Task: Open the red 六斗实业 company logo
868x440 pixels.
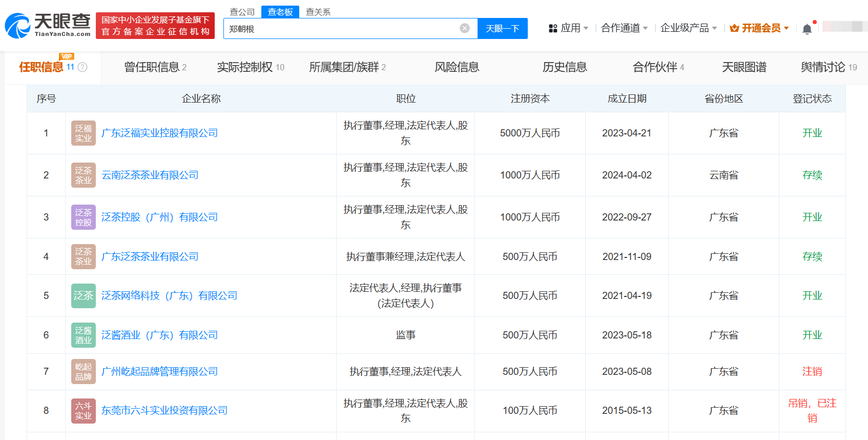Action: click(x=84, y=411)
